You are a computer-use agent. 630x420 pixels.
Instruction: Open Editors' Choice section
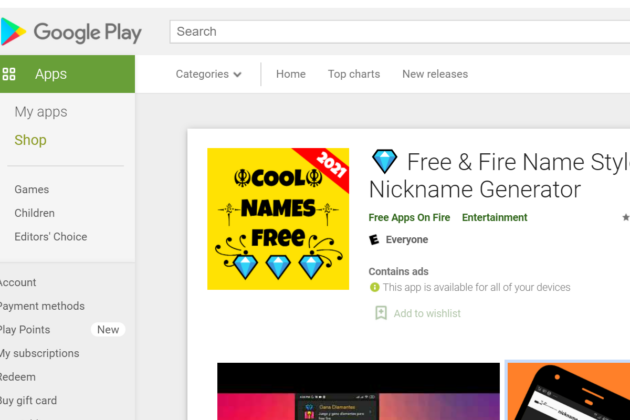pos(51,237)
